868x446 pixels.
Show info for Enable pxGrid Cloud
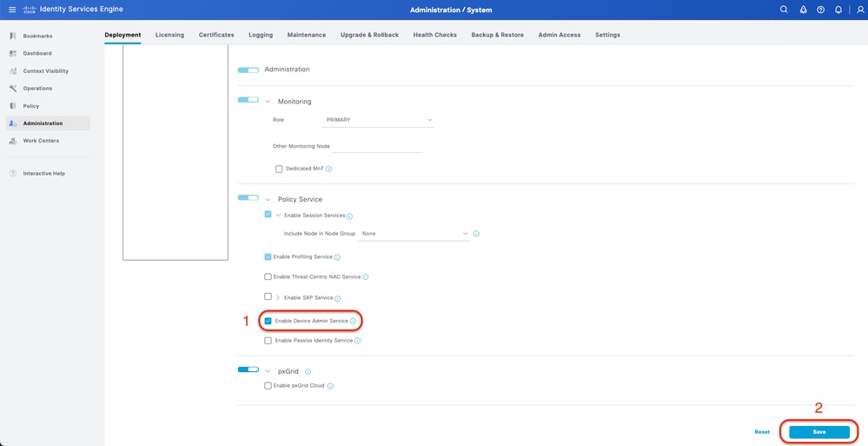point(330,386)
